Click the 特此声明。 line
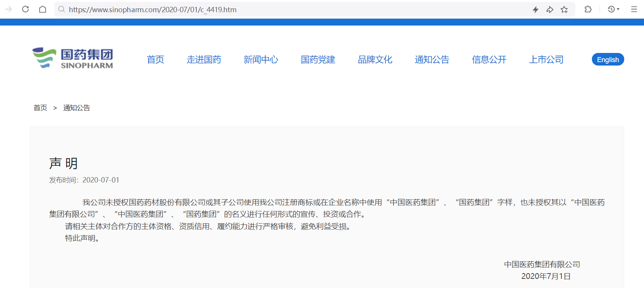The height and width of the screenshot is (288, 644). pos(82,238)
